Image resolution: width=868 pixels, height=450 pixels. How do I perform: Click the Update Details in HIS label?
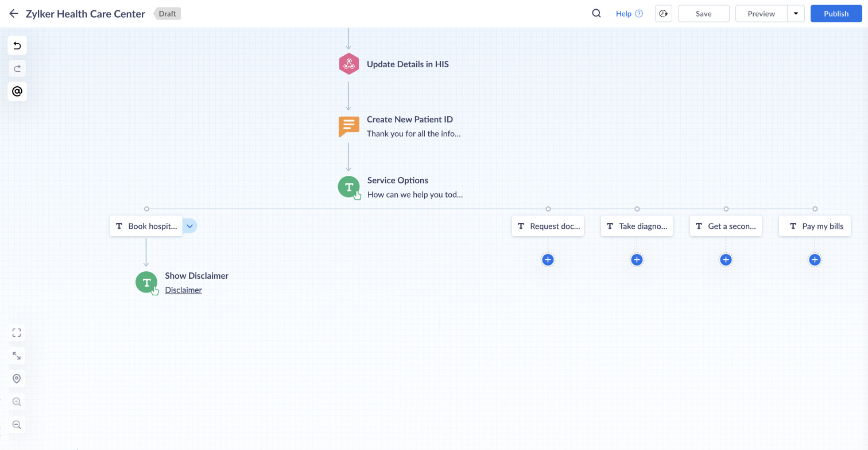[x=408, y=64]
